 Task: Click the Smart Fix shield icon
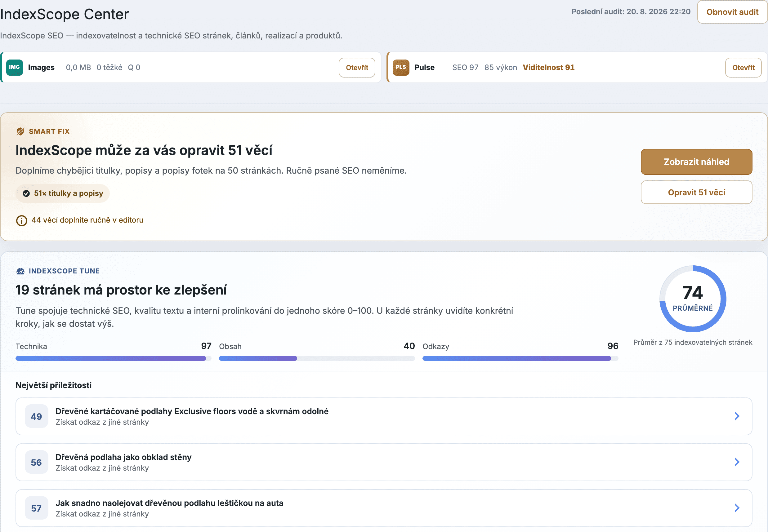tap(20, 131)
